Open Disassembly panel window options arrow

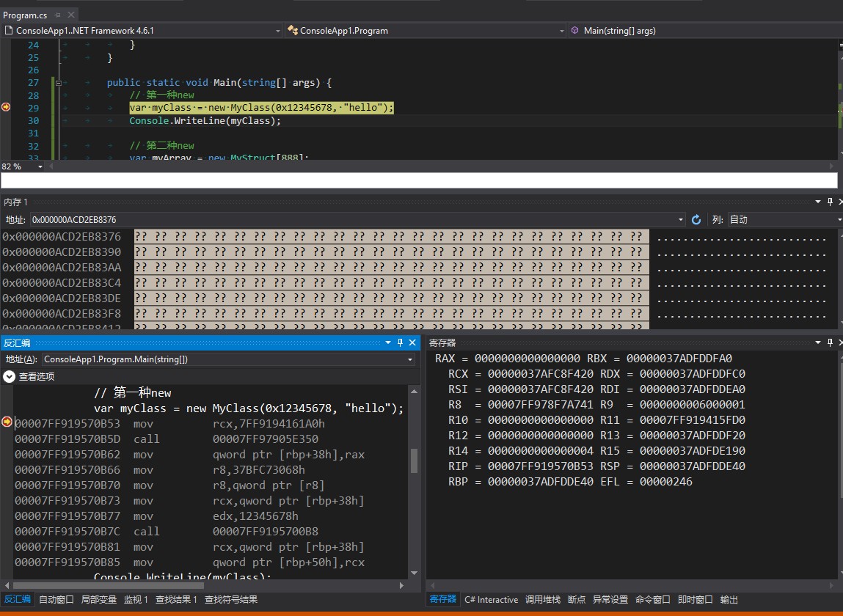388,342
